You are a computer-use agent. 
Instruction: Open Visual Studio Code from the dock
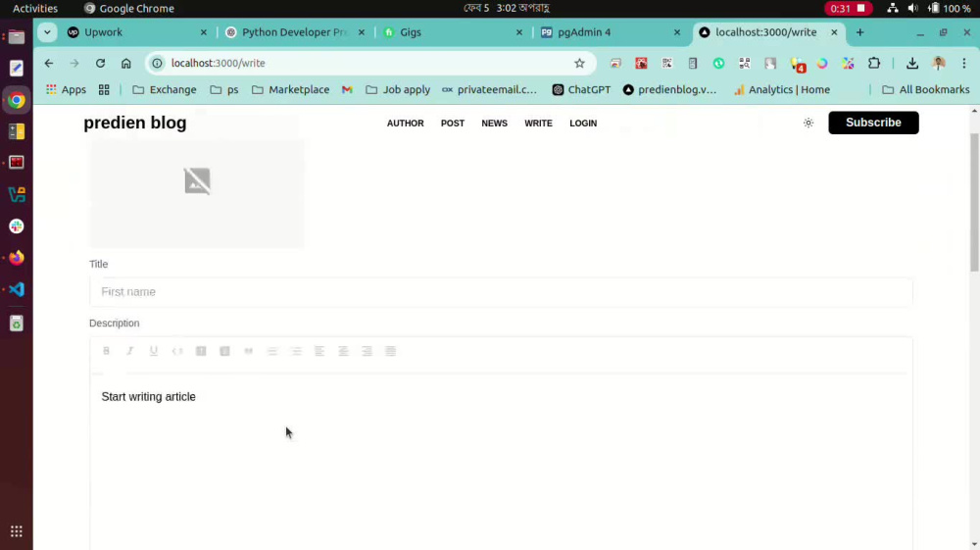click(x=17, y=289)
